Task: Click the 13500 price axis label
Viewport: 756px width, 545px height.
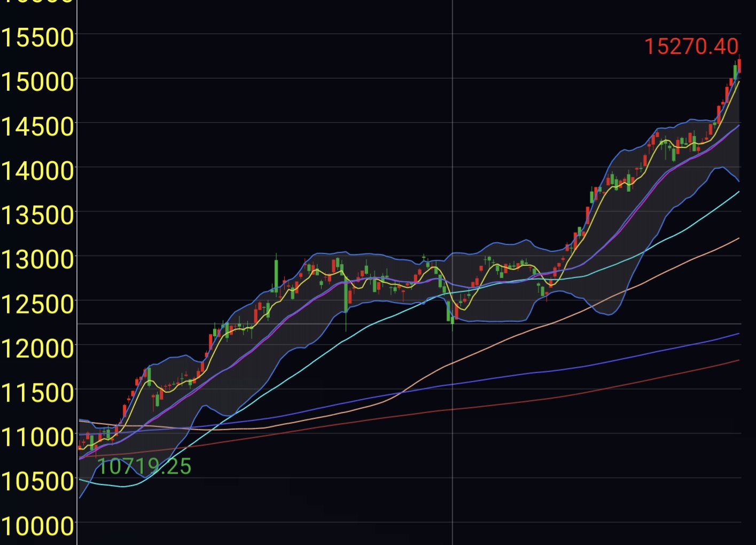Action: coord(37,215)
